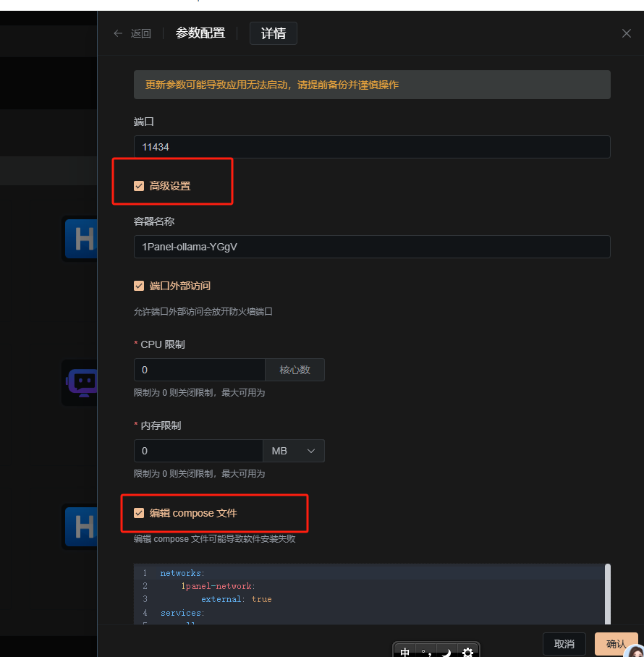Click the back arrow icon beside 返回
The height and width of the screenshot is (657, 644).
coord(118,33)
